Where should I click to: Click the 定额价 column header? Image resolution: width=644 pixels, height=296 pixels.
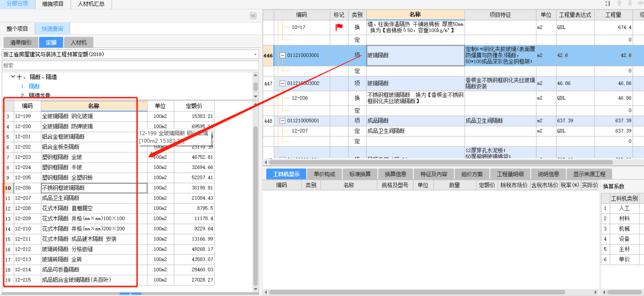tap(194, 106)
